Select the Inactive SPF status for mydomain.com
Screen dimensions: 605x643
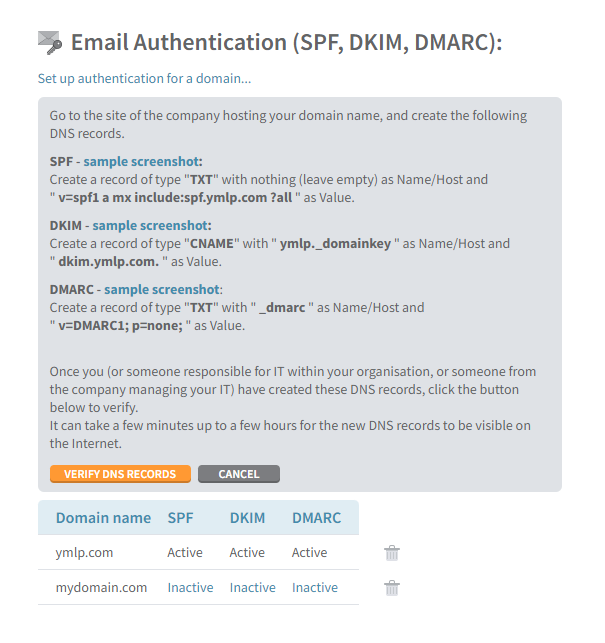click(x=190, y=588)
